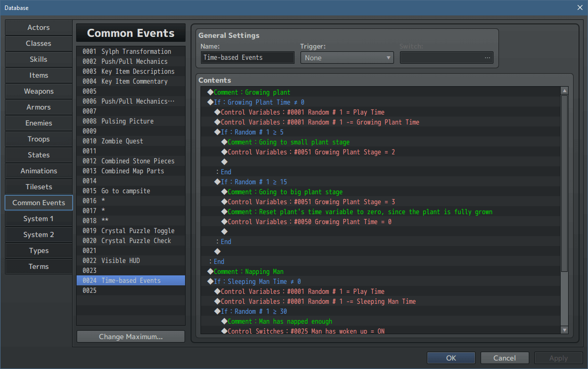Click the Contents vertical scrollbar thumb
Screen dimensions: 588x369
(x=565, y=183)
